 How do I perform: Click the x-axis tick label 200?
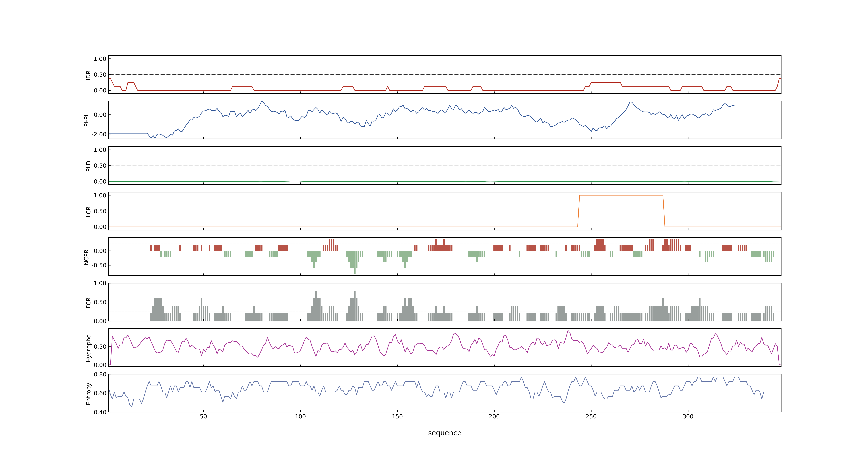pyautogui.click(x=494, y=416)
